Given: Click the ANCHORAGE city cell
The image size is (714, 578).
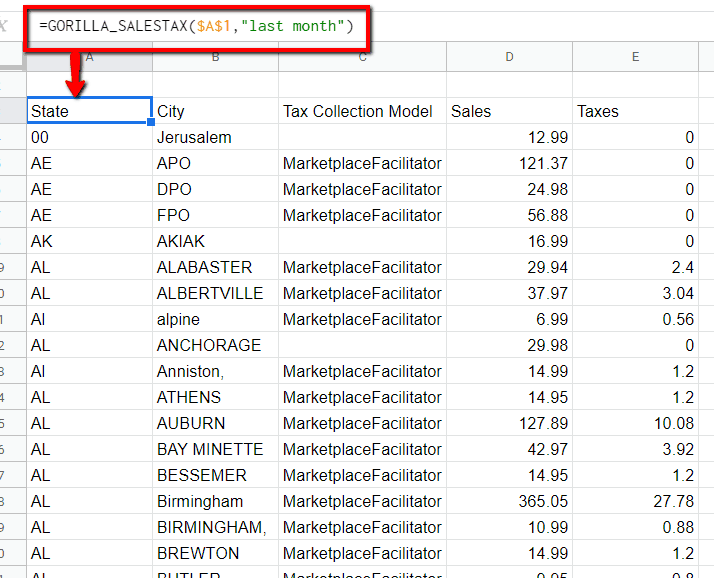Looking at the screenshot, I should [215, 345].
